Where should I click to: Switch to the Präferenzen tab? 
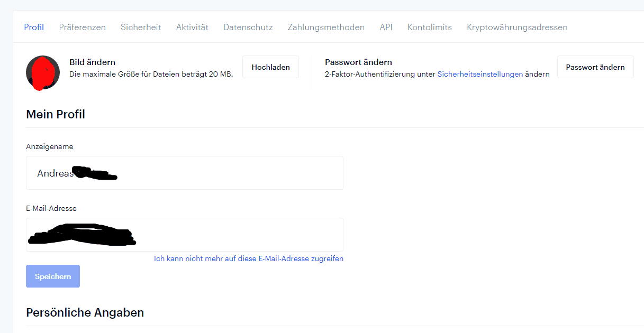pos(82,27)
